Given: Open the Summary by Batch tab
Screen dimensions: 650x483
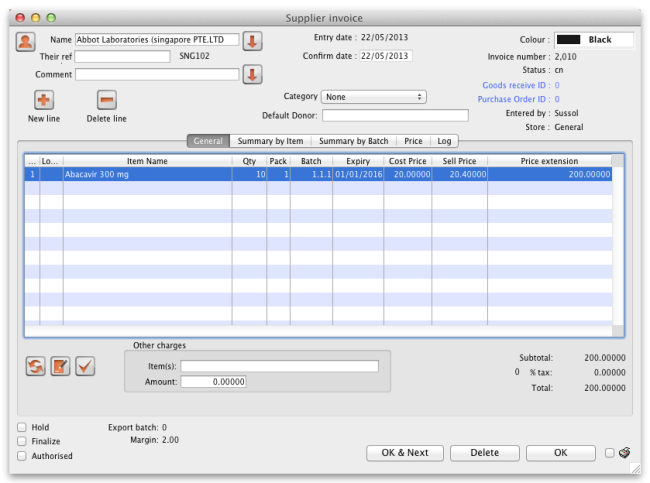Looking at the screenshot, I should pos(353,141).
